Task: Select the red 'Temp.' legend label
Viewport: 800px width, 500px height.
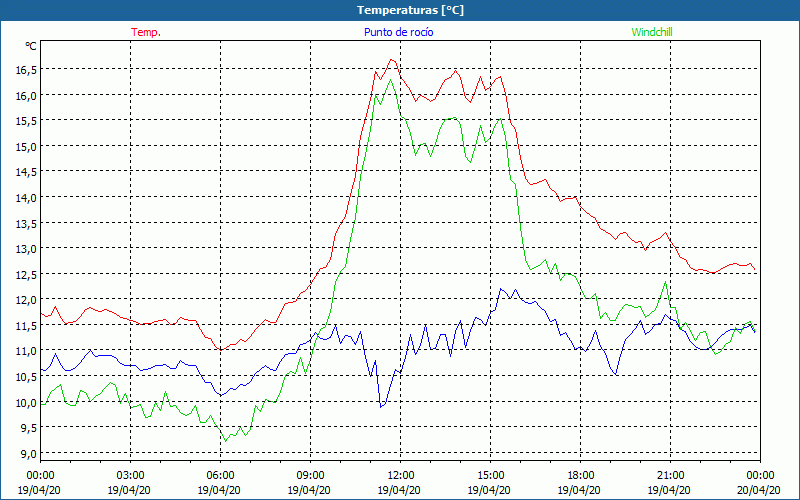Action: coord(146,32)
